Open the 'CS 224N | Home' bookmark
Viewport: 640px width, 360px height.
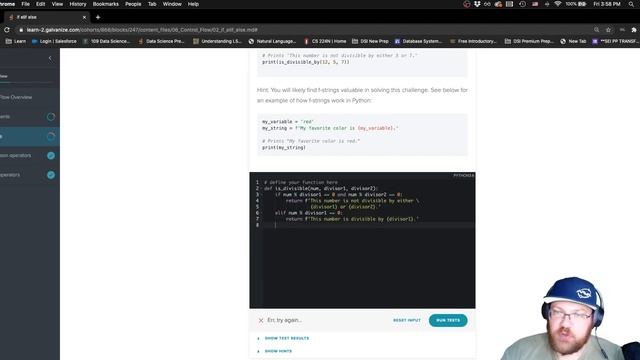325,41
